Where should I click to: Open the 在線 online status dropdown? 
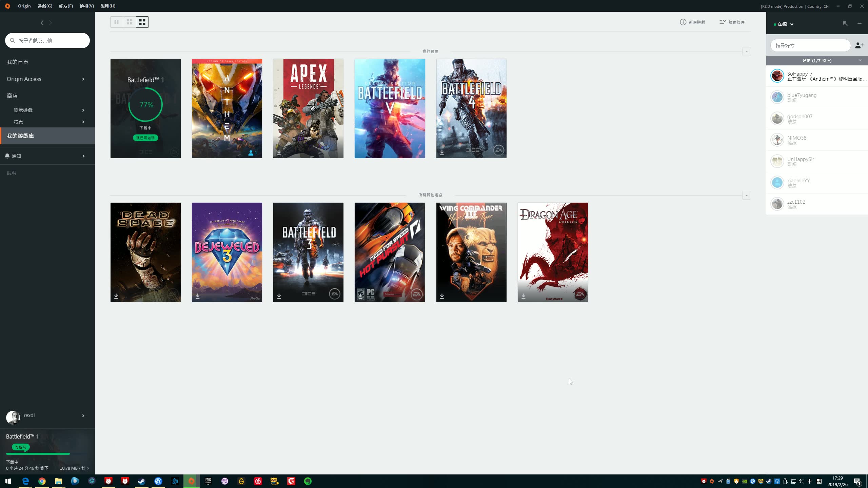pos(784,24)
